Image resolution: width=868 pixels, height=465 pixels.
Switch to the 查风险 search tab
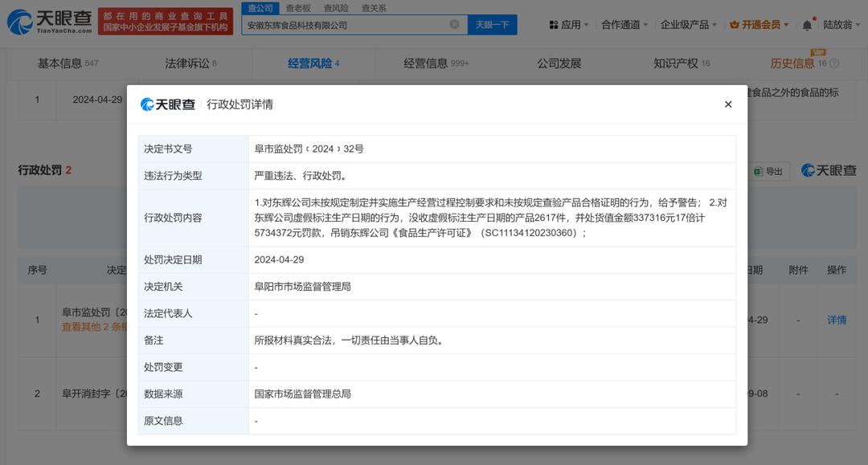335,8
